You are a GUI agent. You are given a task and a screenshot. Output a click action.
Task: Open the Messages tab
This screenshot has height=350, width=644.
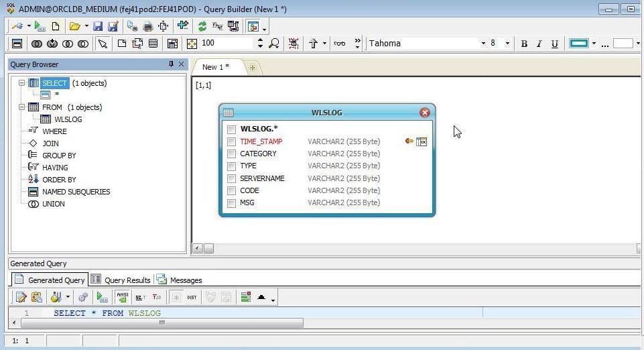[179, 280]
